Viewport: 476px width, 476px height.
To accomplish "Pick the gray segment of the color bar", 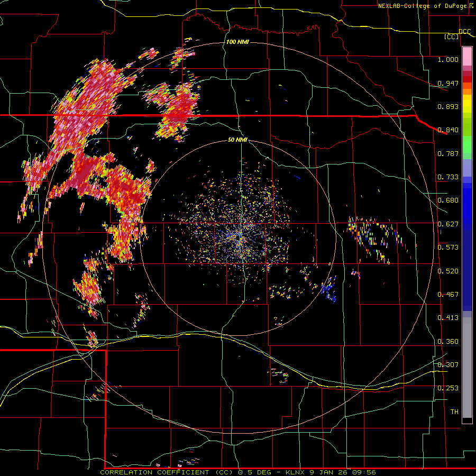I will tap(467, 368).
